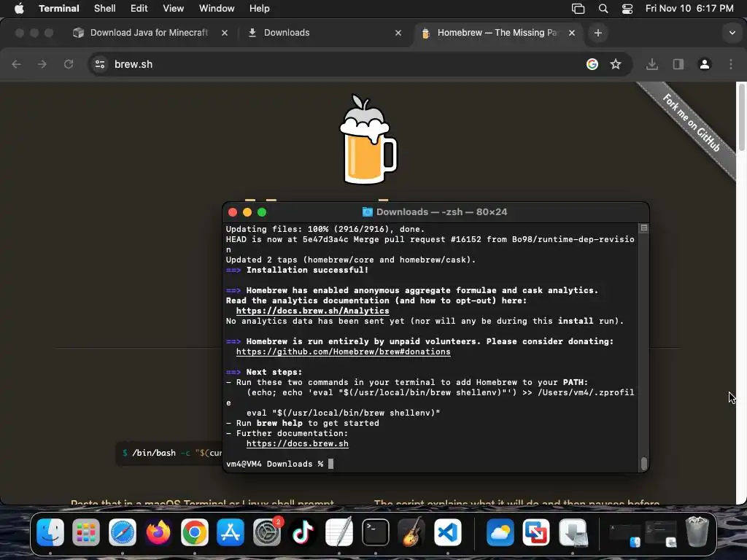The width and height of the screenshot is (747, 560).
Task: Open the https://docs.brew.sh link in Terminal
Action: (x=298, y=443)
